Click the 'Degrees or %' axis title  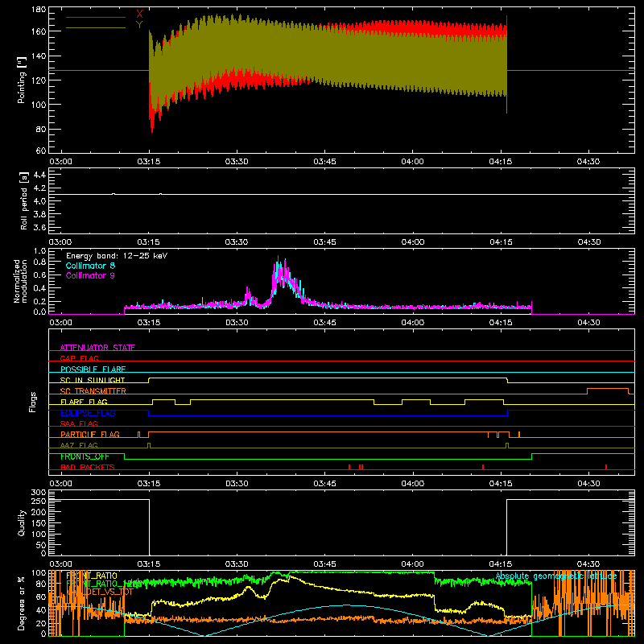(x=22, y=603)
